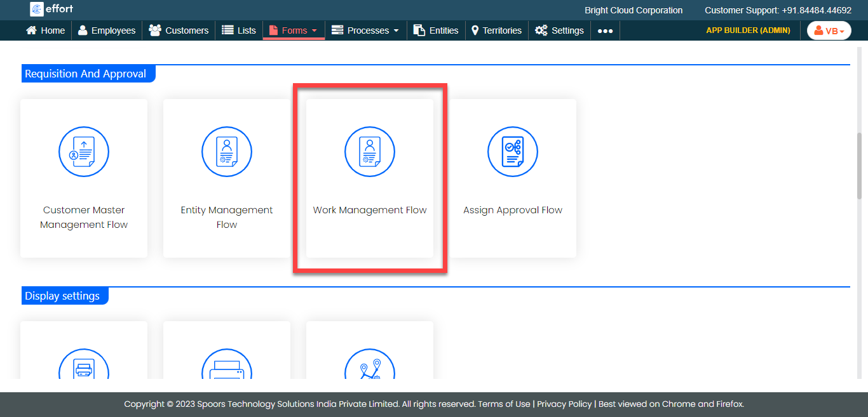Open the Entities menu item
The image size is (868, 417).
[x=436, y=30]
